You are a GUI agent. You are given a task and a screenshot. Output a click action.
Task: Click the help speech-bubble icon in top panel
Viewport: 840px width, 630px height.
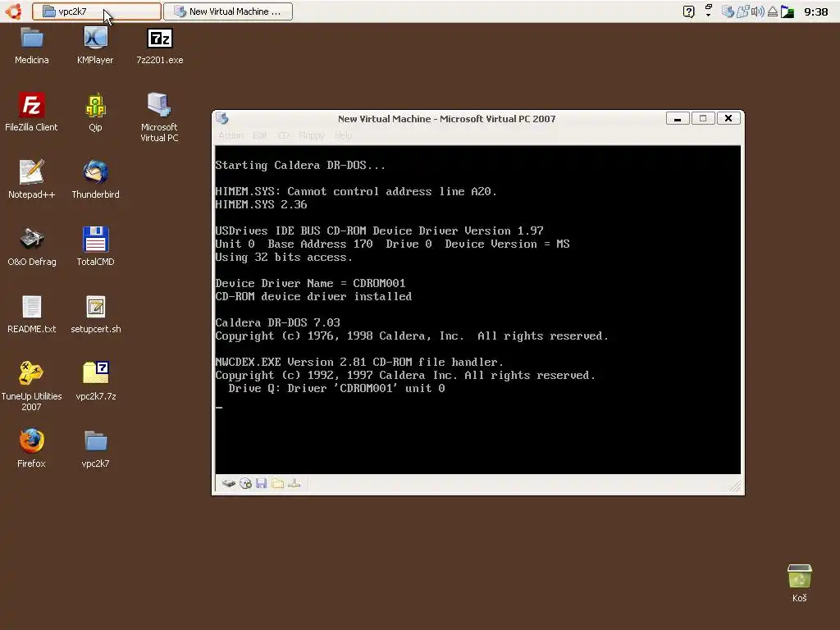[689, 11]
